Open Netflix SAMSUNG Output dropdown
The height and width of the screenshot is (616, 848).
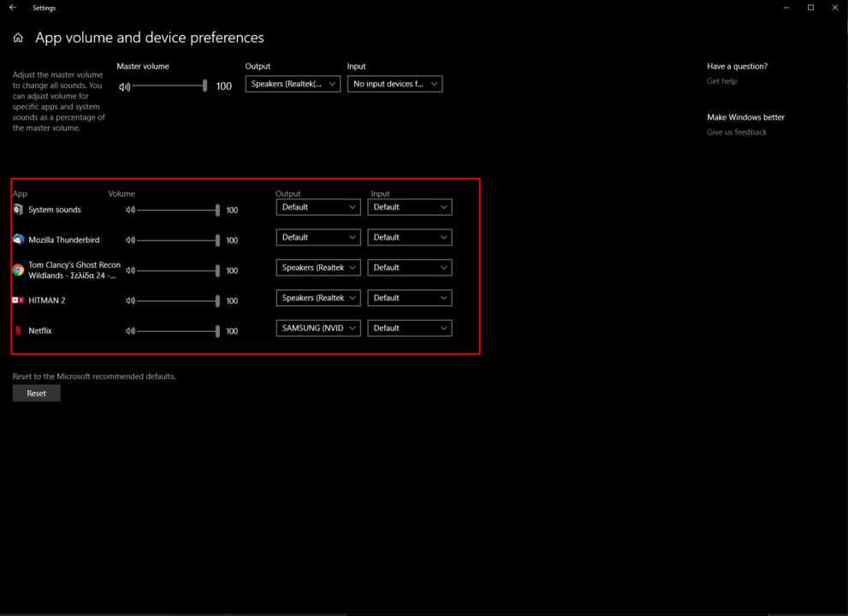click(318, 329)
